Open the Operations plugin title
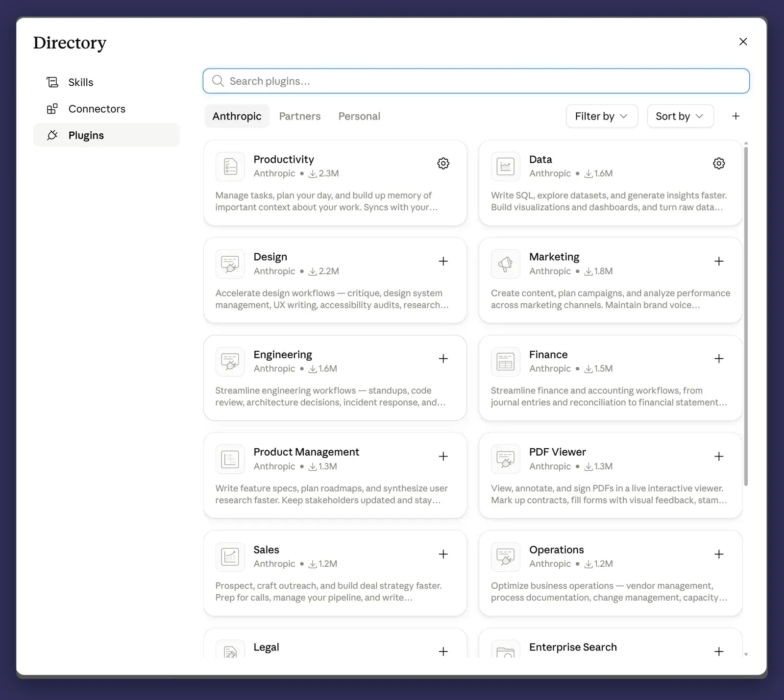The height and width of the screenshot is (700, 784). pos(557,550)
